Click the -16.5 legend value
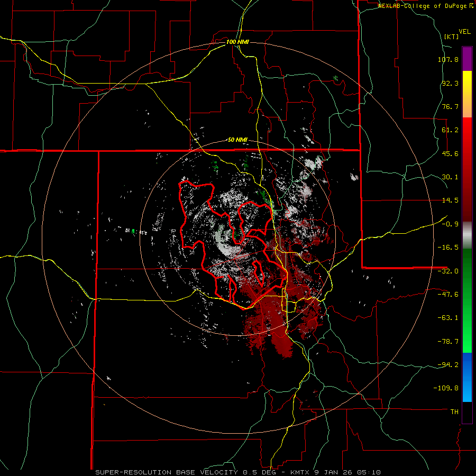The image size is (476, 476). 448,248
